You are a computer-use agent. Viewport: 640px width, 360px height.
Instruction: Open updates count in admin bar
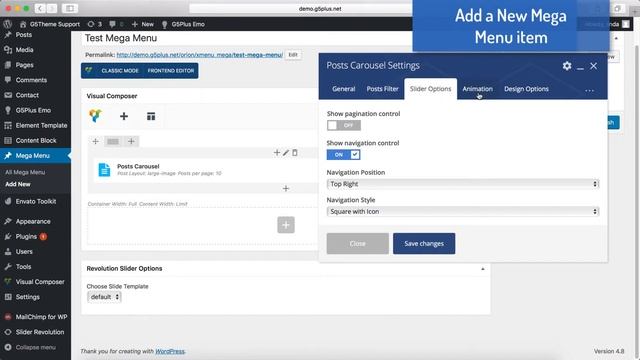[x=95, y=24]
